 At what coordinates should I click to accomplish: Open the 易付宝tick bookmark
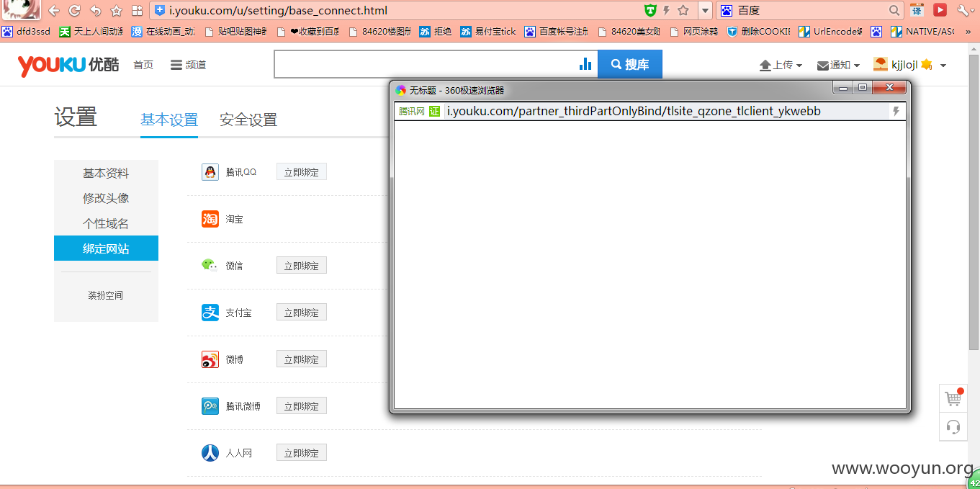[x=488, y=32]
